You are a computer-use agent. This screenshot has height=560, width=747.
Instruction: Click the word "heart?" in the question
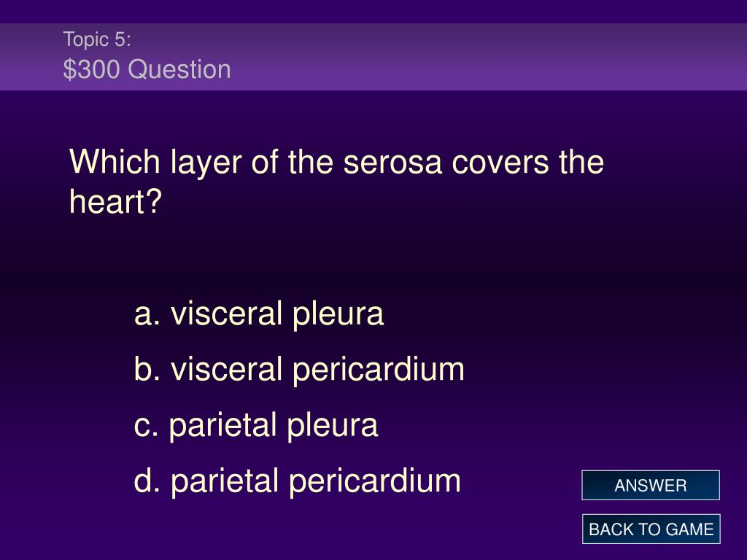116,202
